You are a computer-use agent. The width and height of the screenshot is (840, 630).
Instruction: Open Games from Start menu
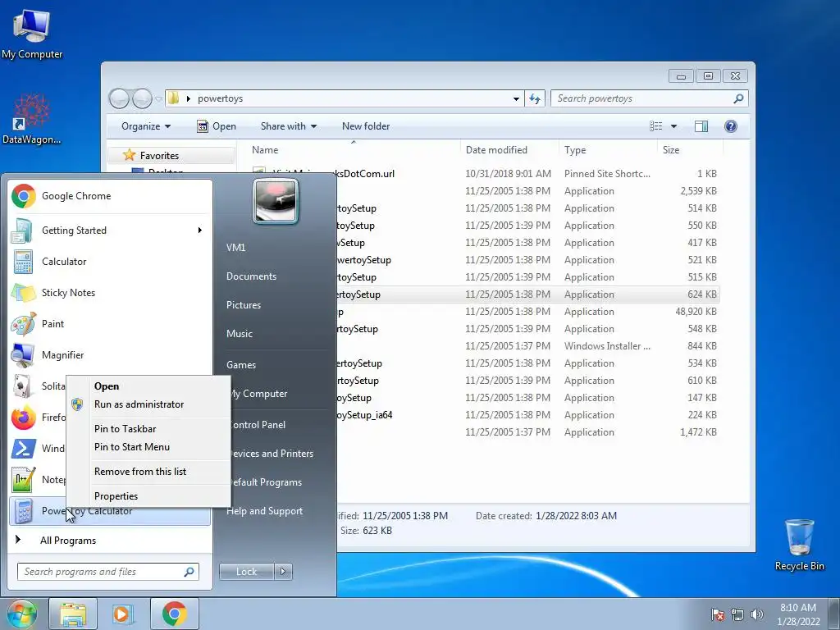pyautogui.click(x=241, y=365)
